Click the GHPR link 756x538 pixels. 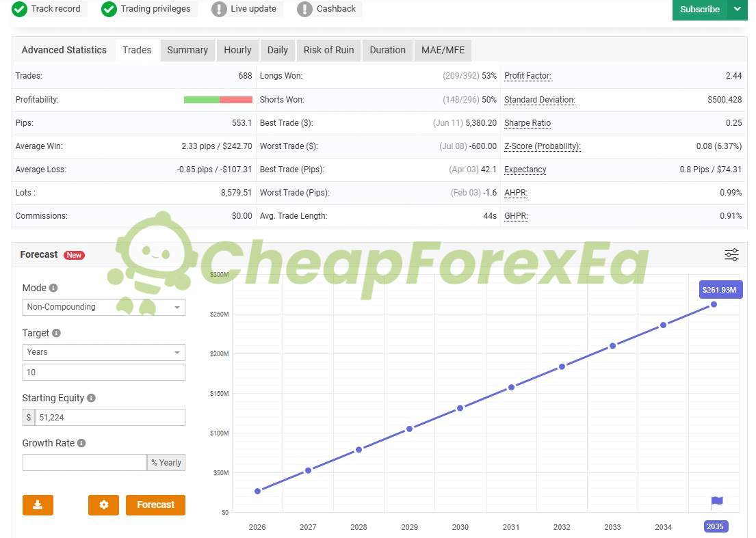tap(516, 216)
